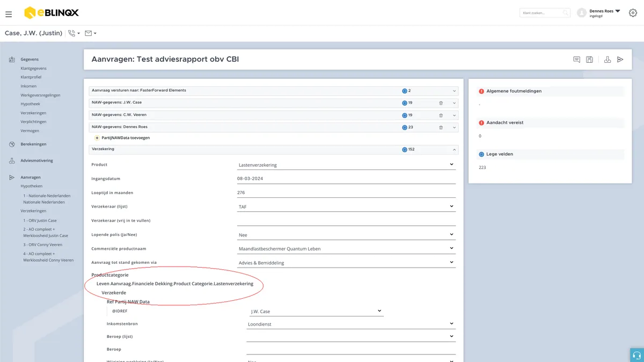Open Klantprofiel in the sidebar
Image resolution: width=644 pixels, height=362 pixels.
tap(31, 77)
